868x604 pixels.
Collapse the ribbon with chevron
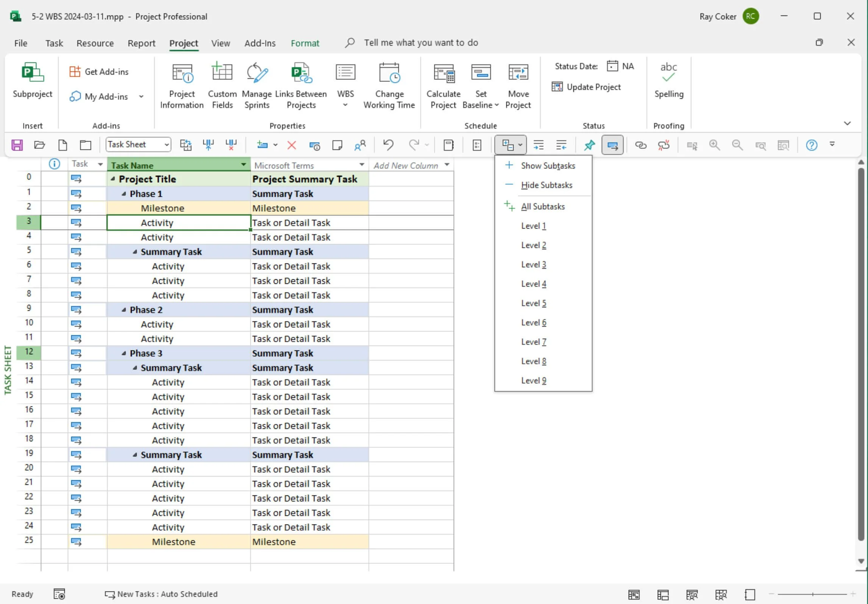click(847, 123)
